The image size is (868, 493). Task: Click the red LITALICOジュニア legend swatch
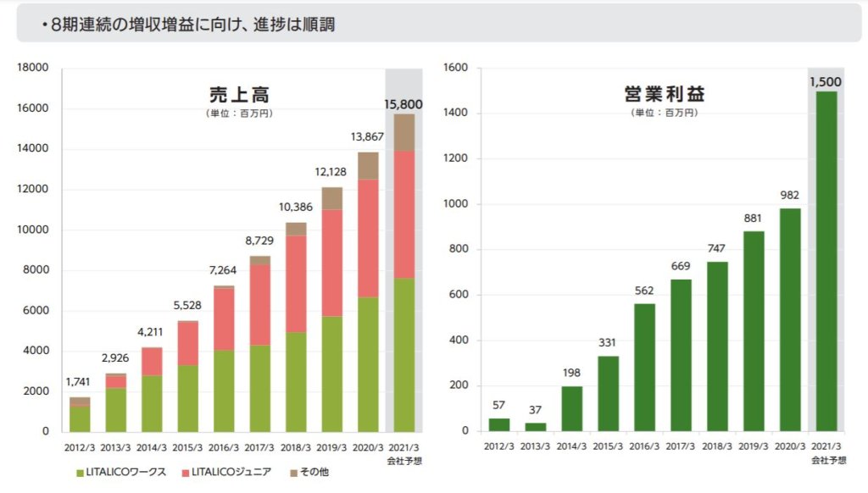tap(186, 473)
